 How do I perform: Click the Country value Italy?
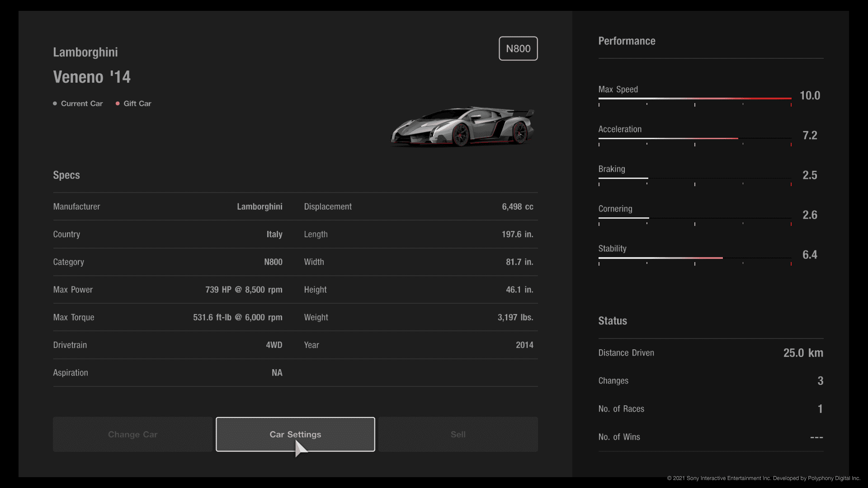(x=274, y=234)
